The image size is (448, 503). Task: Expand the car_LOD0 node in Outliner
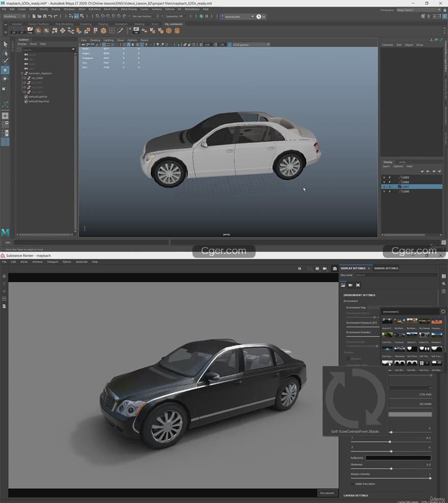(24, 78)
